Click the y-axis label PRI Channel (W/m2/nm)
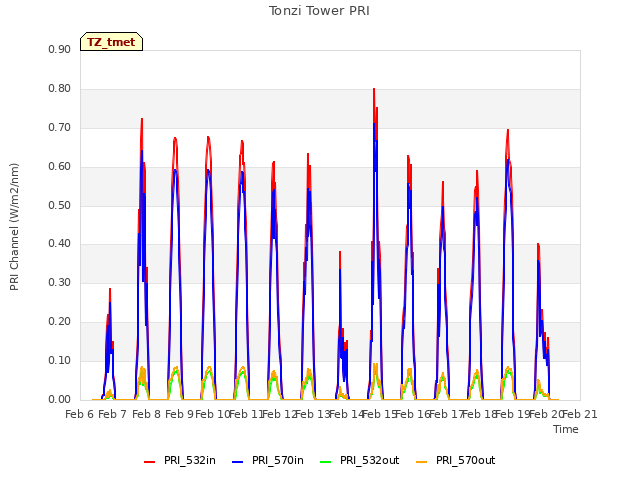The height and width of the screenshot is (480, 640). click(x=14, y=227)
